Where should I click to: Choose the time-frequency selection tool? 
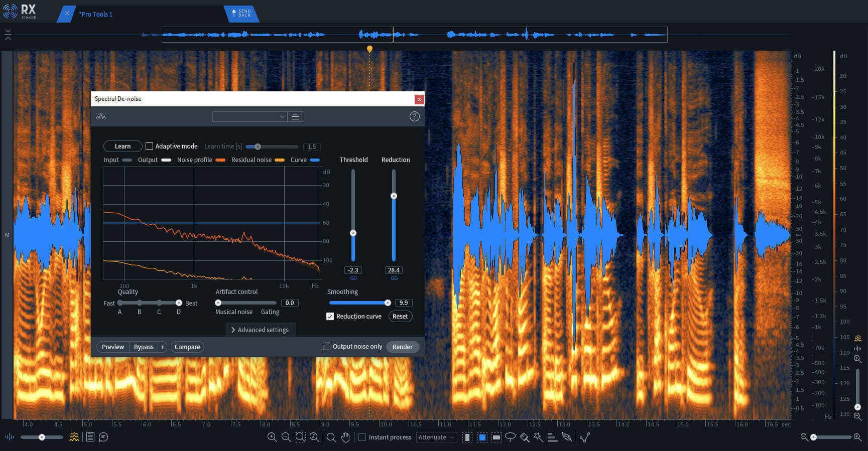(x=482, y=437)
